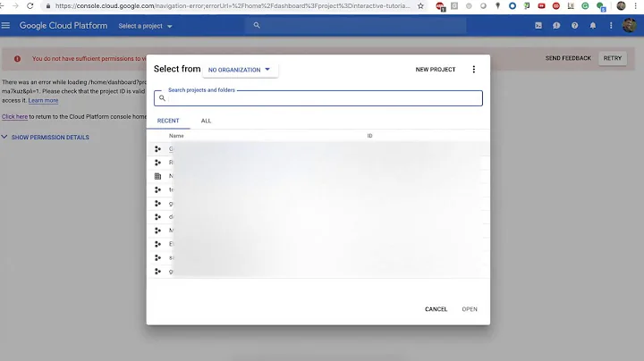
Task: Click the blue circle extension icon
Action: tap(513, 6)
